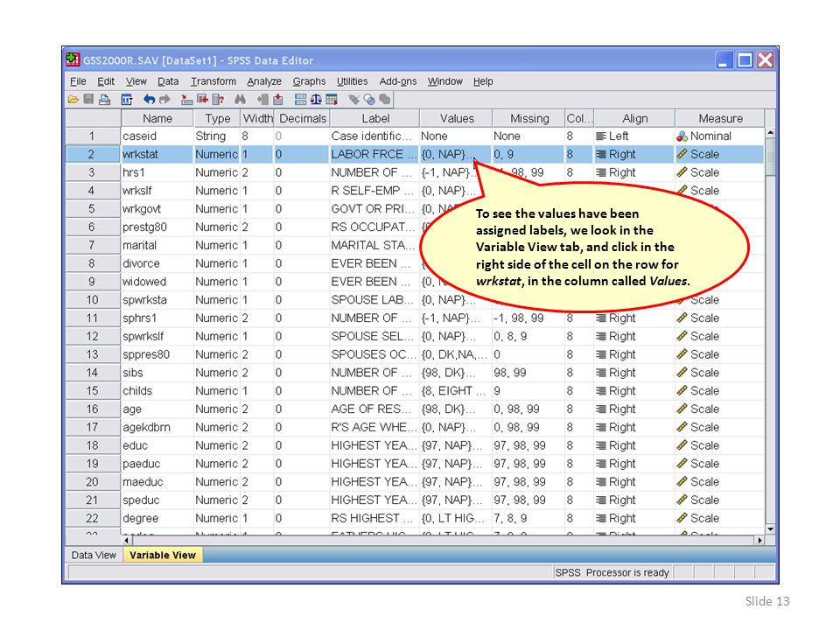The height and width of the screenshot is (630, 840).
Task: Open the Help menu
Action: point(483,81)
